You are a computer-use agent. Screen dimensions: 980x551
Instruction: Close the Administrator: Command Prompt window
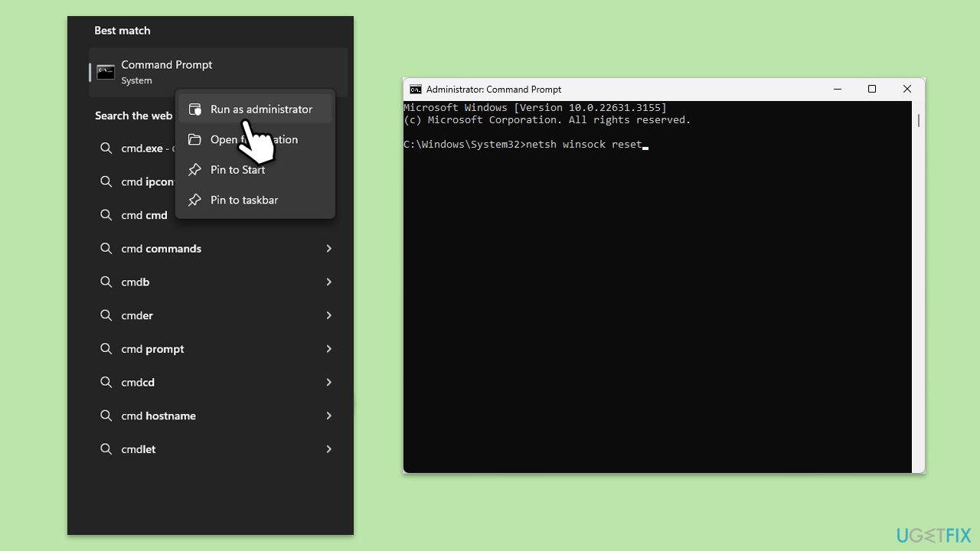(x=907, y=90)
